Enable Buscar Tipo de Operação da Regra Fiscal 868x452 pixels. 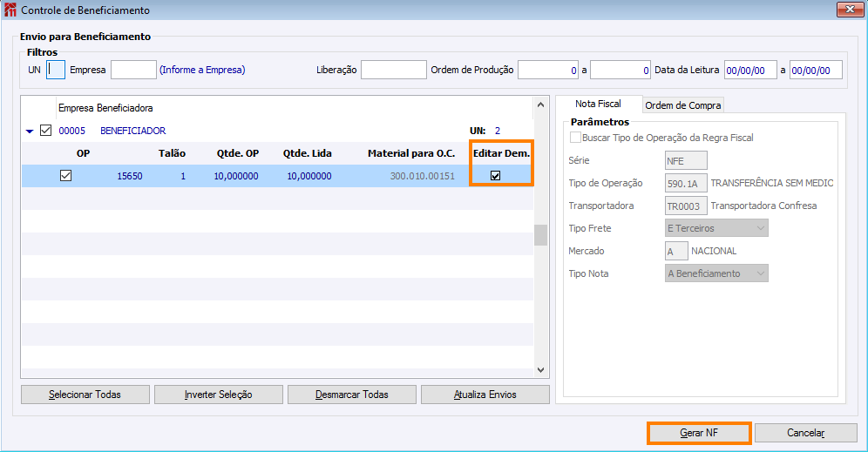576,138
